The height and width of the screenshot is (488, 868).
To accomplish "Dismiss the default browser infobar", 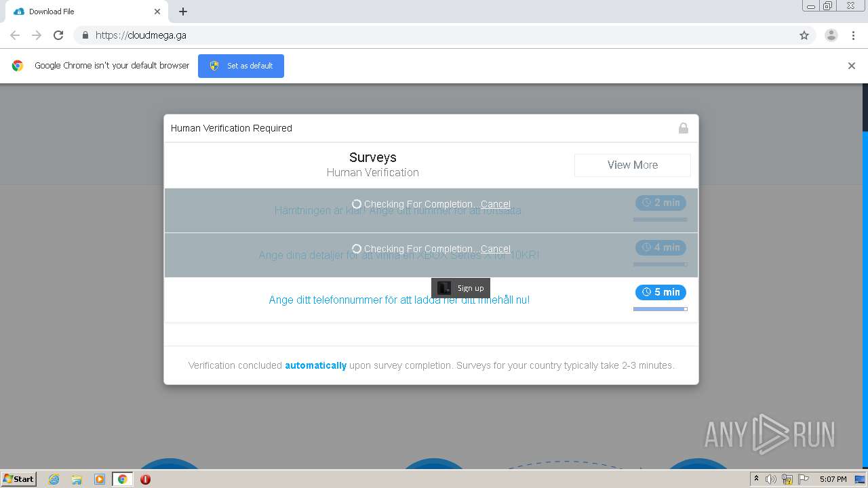I will pos(852,66).
